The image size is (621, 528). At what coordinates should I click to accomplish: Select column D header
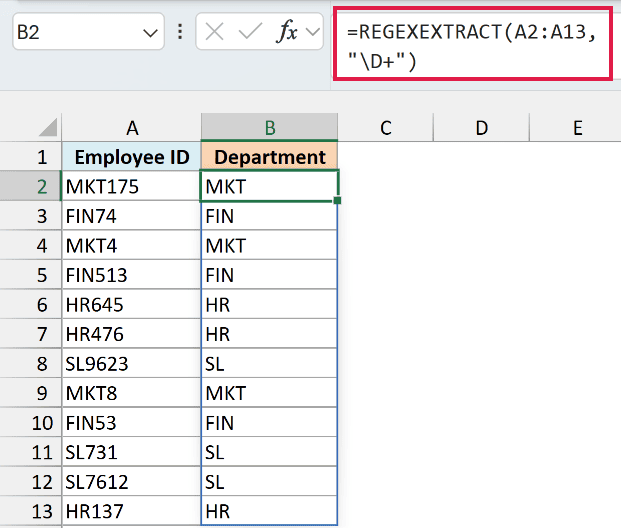click(x=482, y=128)
